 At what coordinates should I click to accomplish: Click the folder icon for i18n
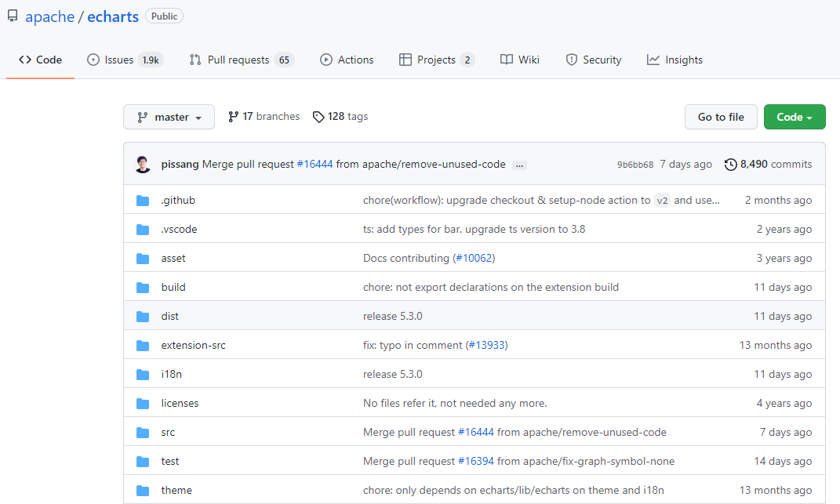(x=143, y=374)
